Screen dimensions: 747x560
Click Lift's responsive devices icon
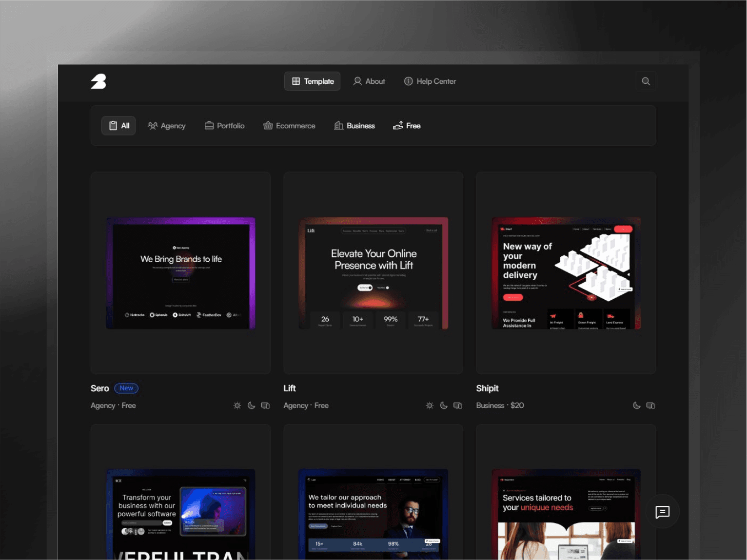tap(458, 406)
